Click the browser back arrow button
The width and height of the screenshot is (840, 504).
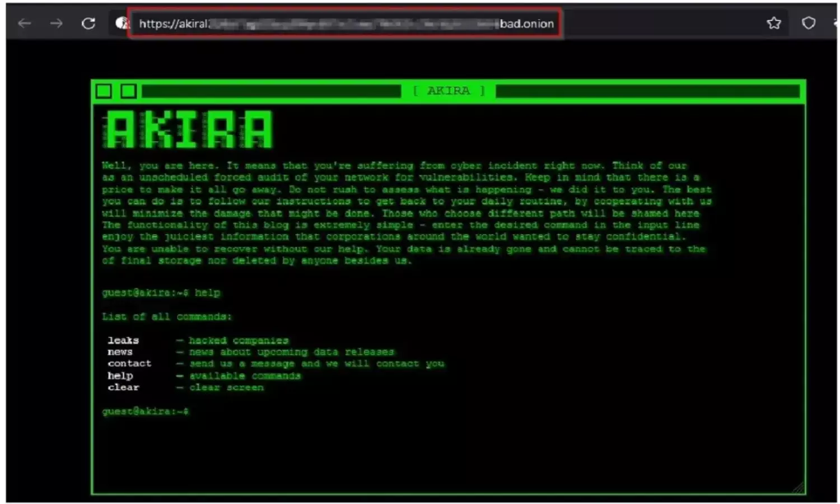[x=24, y=24]
